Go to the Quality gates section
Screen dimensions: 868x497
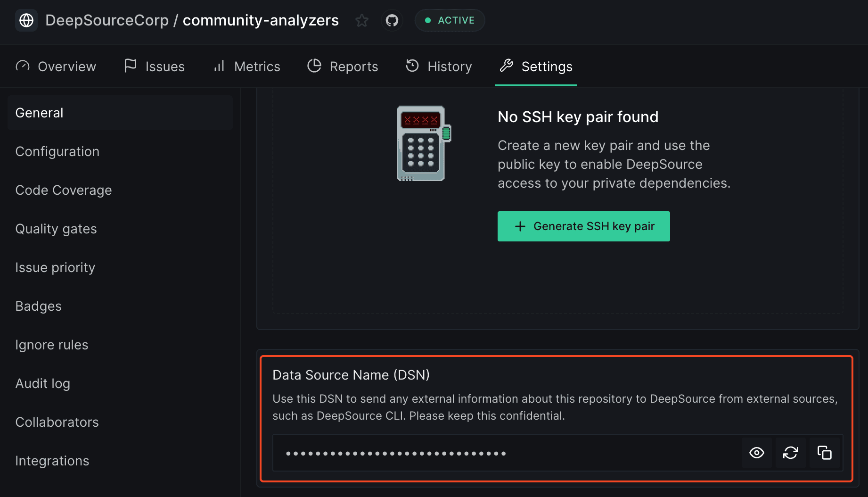pos(56,229)
